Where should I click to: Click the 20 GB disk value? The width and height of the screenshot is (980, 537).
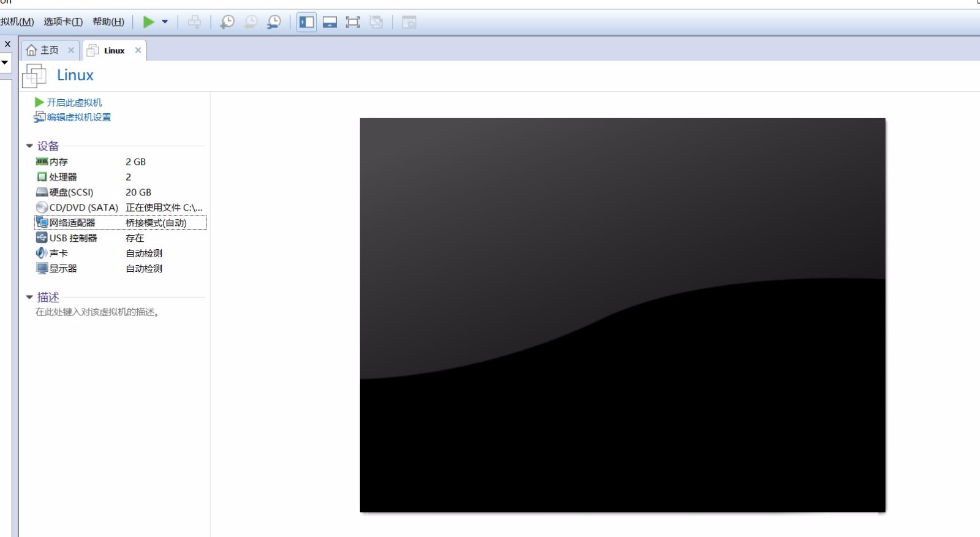point(138,192)
